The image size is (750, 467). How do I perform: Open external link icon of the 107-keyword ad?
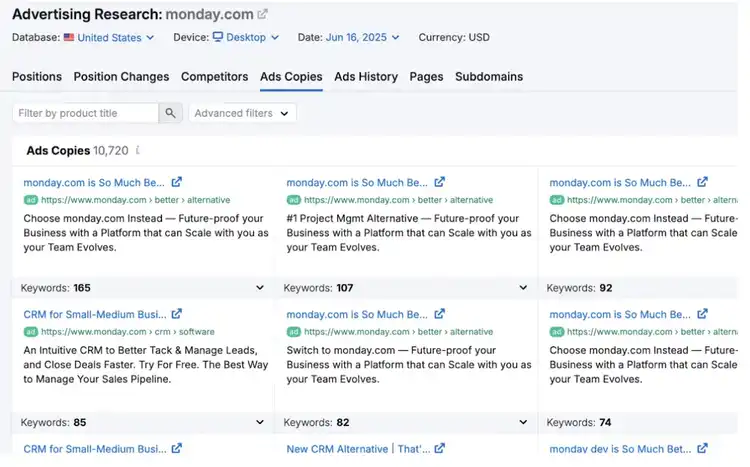pyautogui.click(x=440, y=182)
